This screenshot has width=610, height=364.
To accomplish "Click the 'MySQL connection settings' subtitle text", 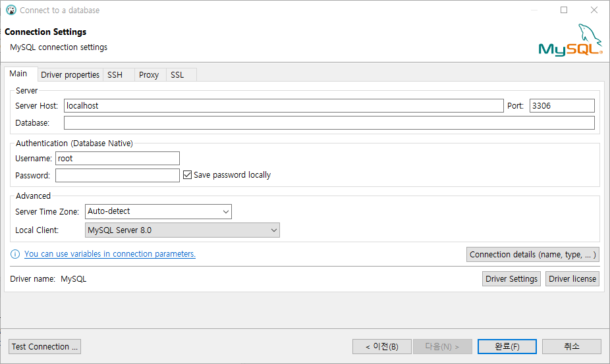I will (59, 47).
